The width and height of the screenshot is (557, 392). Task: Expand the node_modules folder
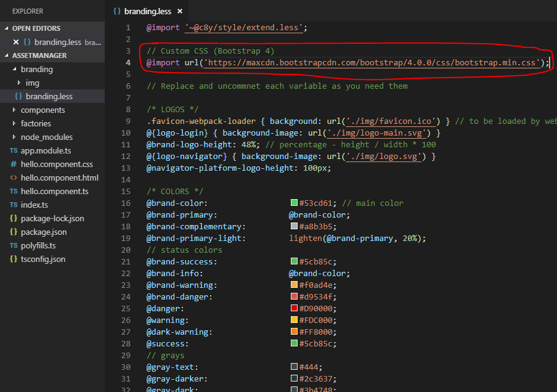click(15, 137)
